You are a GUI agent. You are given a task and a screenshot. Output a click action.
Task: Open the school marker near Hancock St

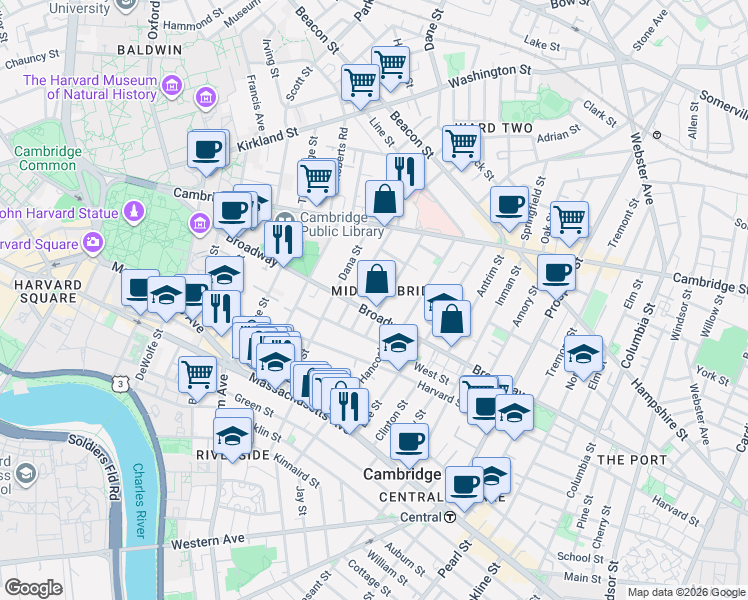398,344
